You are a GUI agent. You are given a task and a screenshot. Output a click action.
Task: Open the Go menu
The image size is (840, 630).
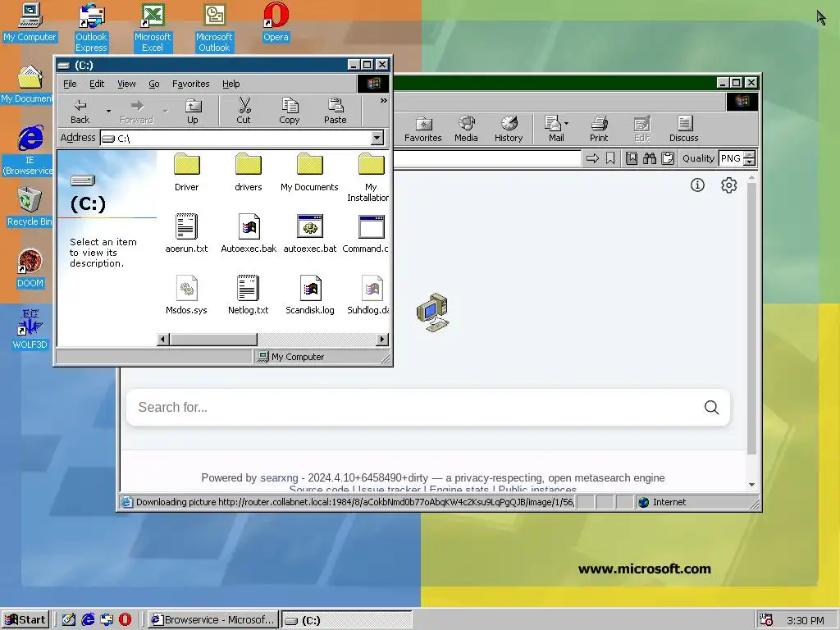click(x=154, y=84)
